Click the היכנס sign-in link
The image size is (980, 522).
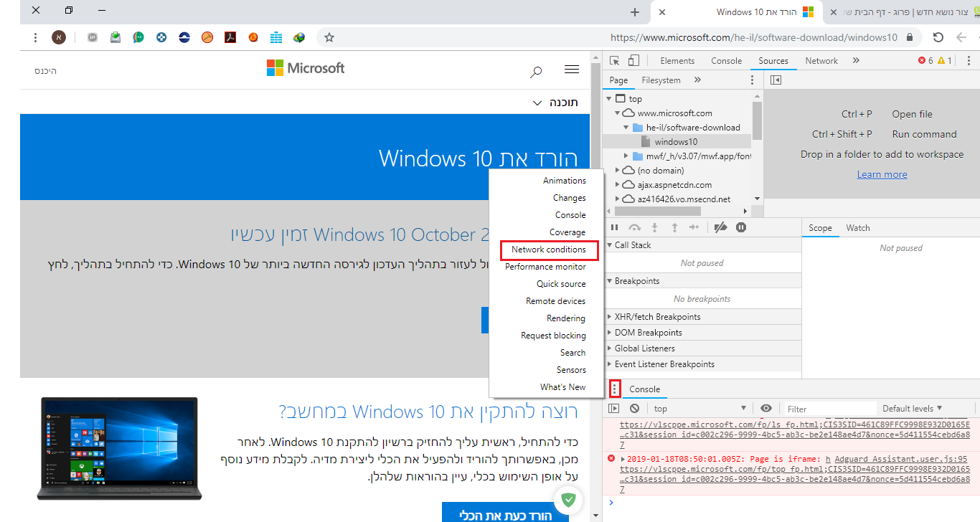[x=45, y=70]
